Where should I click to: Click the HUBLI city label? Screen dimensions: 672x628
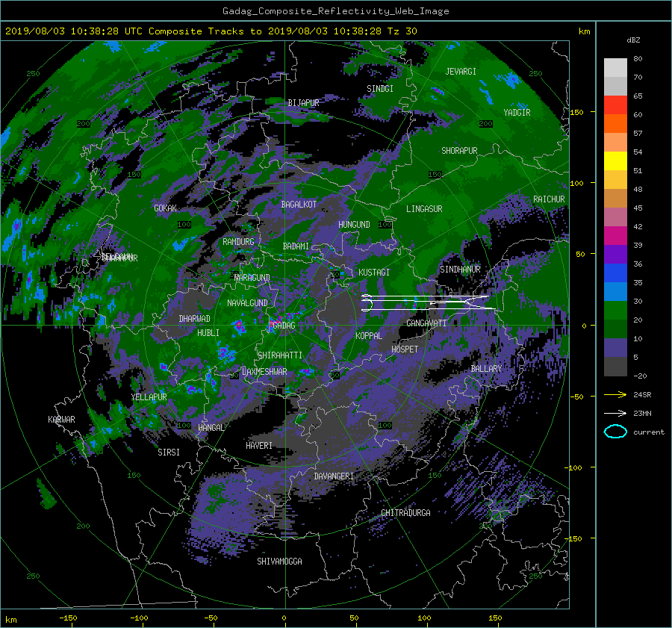coord(208,333)
